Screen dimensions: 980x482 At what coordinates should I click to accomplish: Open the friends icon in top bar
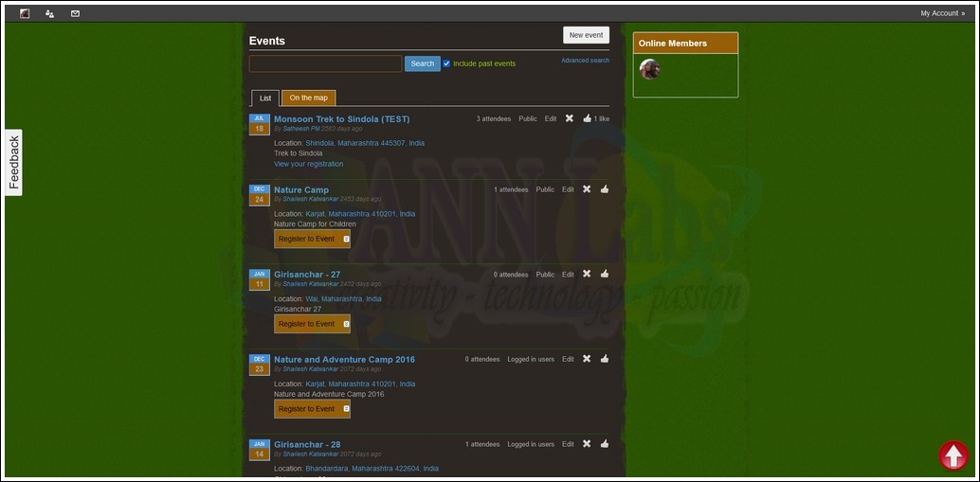click(x=50, y=13)
